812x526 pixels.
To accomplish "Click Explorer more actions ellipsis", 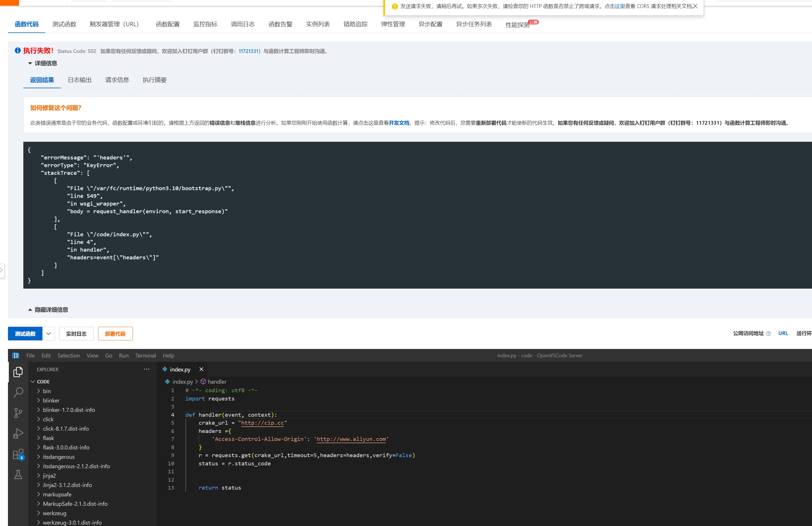I will point(147,369).
